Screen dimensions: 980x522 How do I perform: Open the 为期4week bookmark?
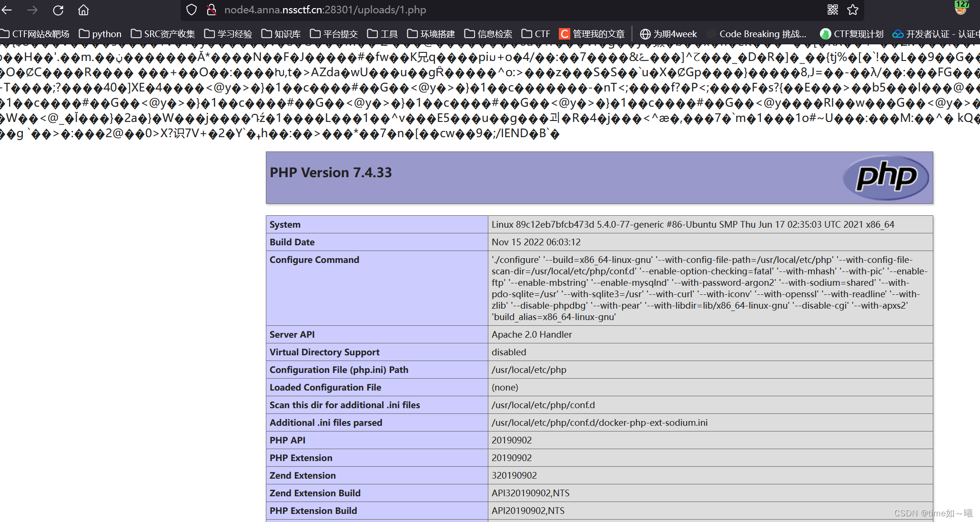click(x=668, y=34)
